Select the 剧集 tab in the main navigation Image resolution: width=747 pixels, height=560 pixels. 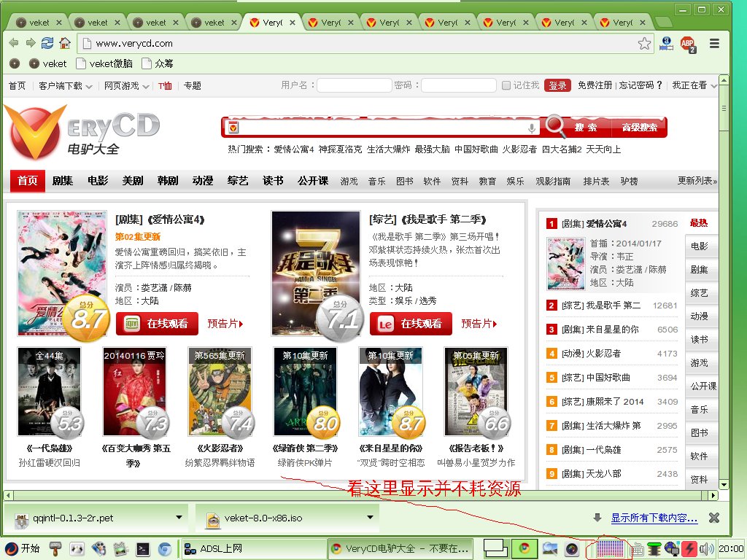tap(63, 181)
